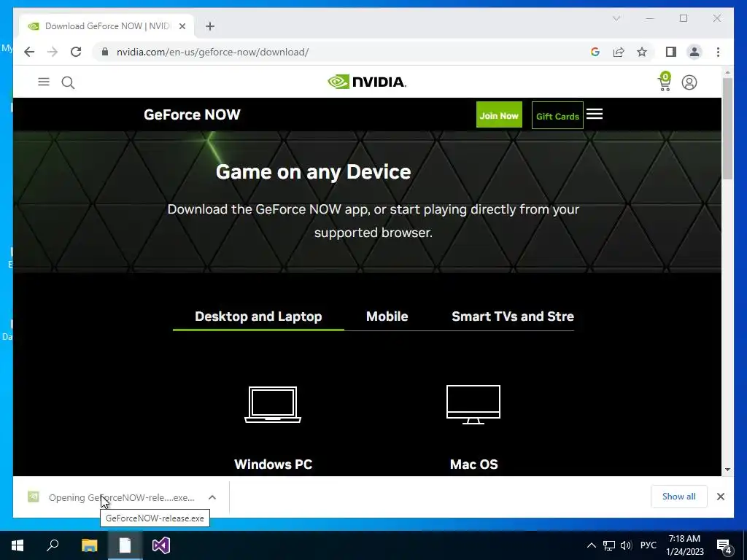Screen dimensions: 747x560
Task: Open the browser side panel
Action: 671,52
